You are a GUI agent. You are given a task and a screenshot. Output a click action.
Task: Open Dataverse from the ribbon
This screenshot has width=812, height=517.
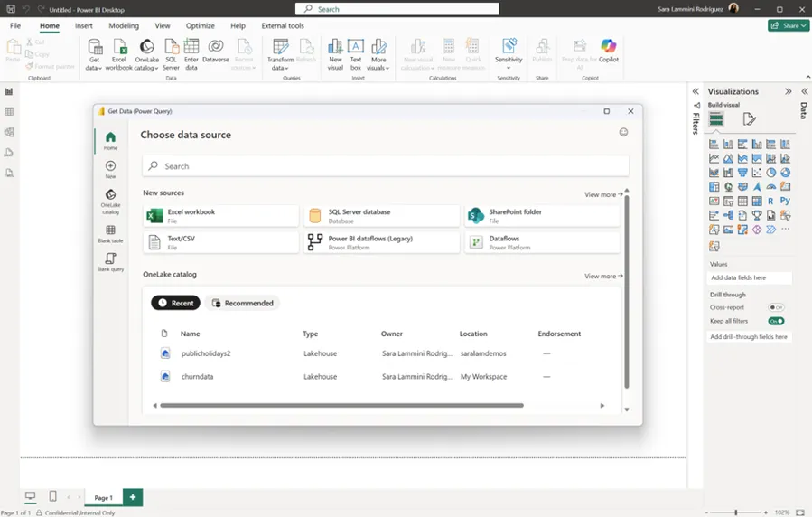(x=216, y=51)
